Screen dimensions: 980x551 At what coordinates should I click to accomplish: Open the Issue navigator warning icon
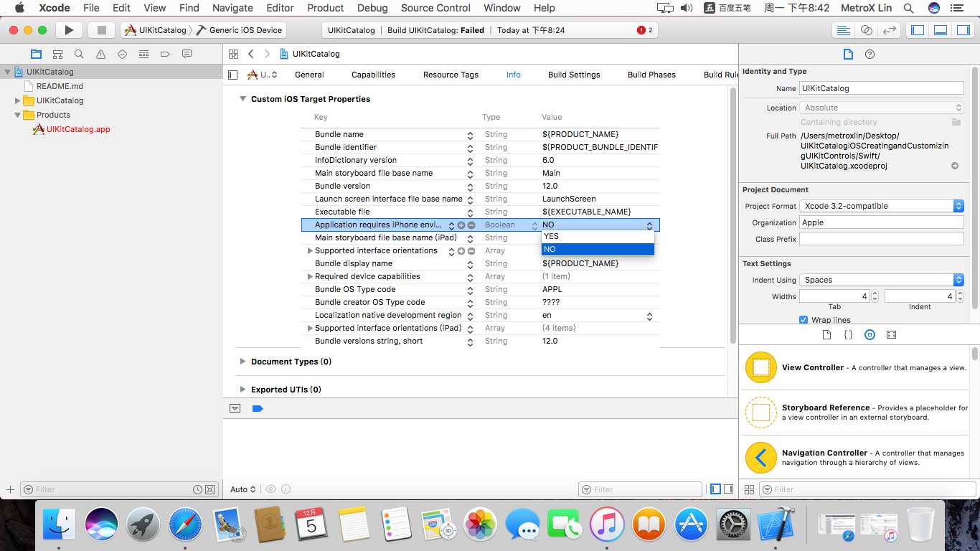pyautogui.click(x=100, y=54)
